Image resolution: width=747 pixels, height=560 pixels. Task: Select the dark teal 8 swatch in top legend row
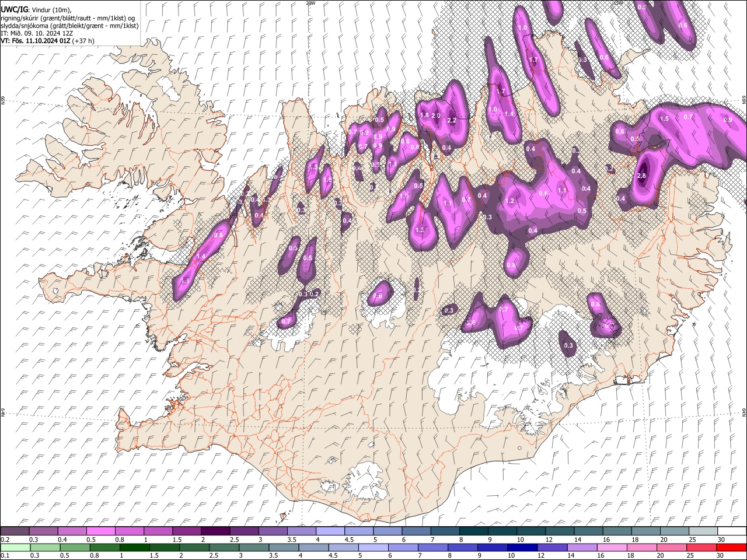(473, 531)
